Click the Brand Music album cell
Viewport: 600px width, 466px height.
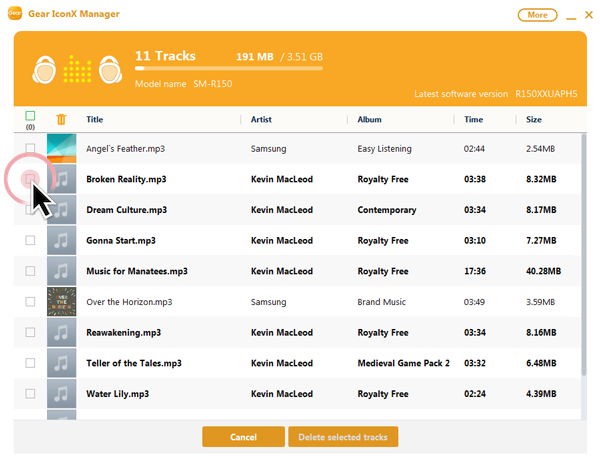(x=381, y=302)
